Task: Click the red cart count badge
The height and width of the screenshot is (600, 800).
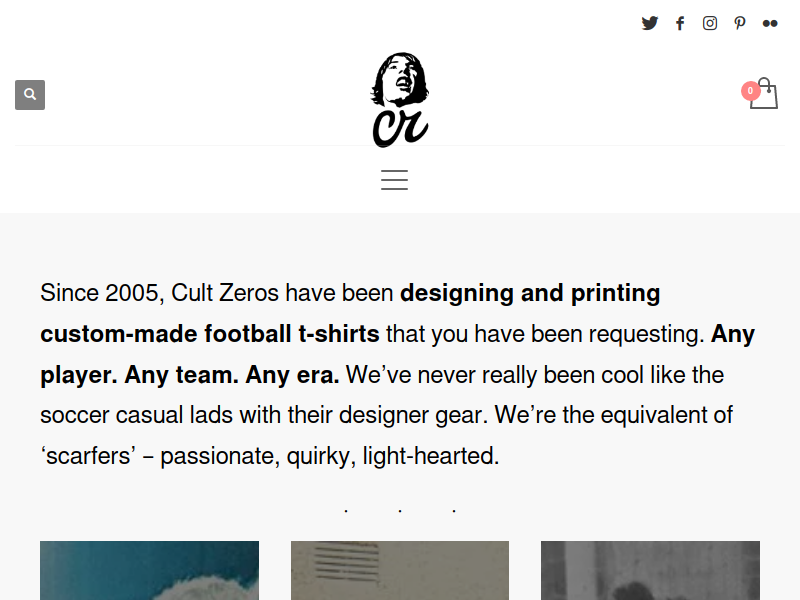Action: (751, 91)
